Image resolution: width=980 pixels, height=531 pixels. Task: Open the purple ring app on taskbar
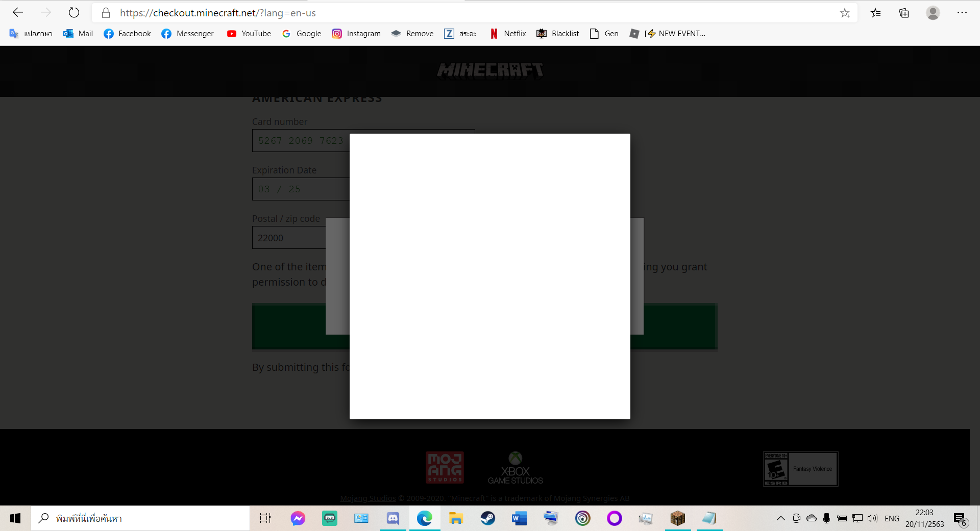pyautogui.click(x=615, y=518)
